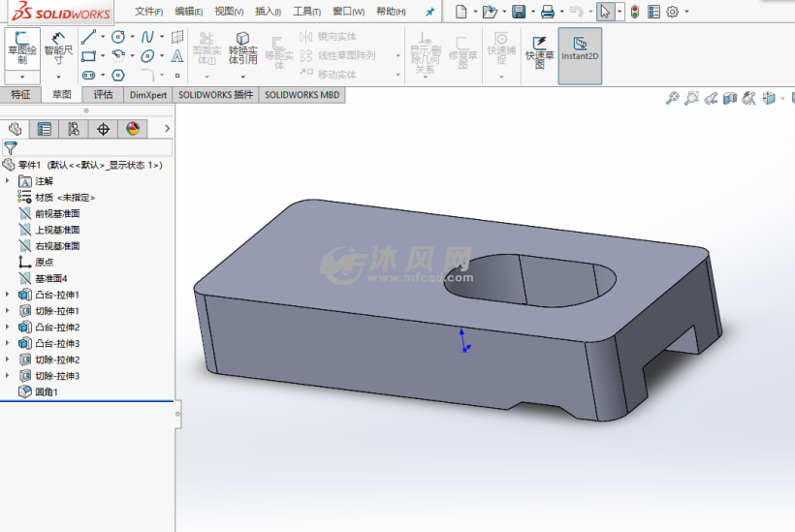Click the rebuild traffic light icon
This screenshot has width=795, height=532.
pyautogui.click(x=634, y=12)
